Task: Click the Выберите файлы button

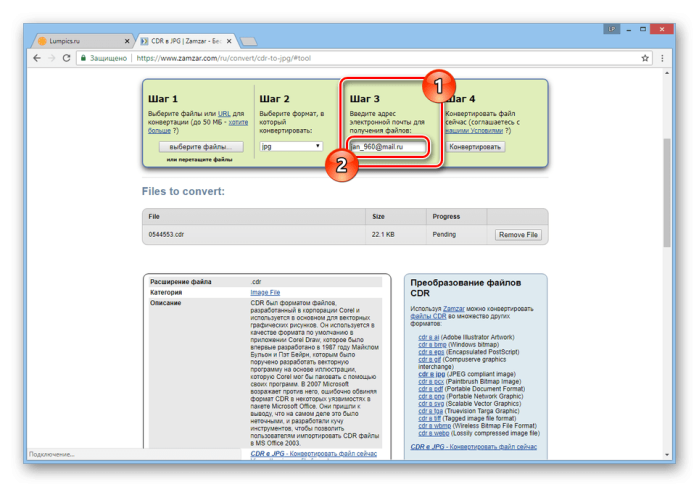Action: [201, 147]
